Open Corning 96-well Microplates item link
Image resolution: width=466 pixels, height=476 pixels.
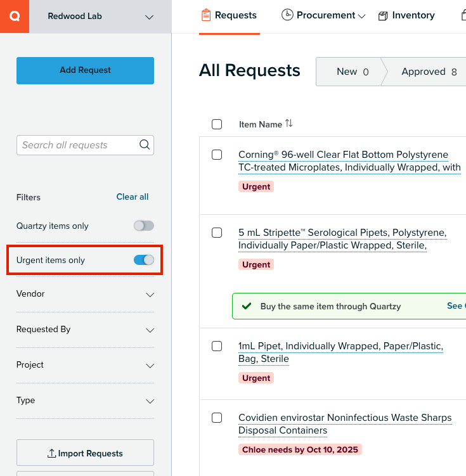(x=349, y=161)
